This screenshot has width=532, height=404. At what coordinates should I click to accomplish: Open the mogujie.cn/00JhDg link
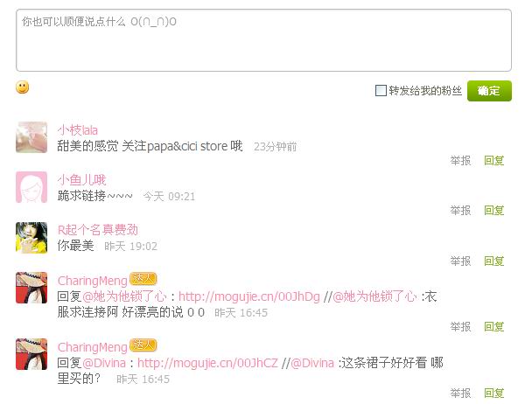coord(249,296)
